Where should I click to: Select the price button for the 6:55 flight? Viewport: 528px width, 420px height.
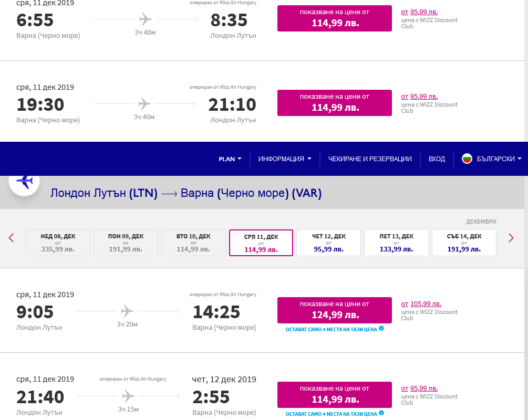click(334, 18)
